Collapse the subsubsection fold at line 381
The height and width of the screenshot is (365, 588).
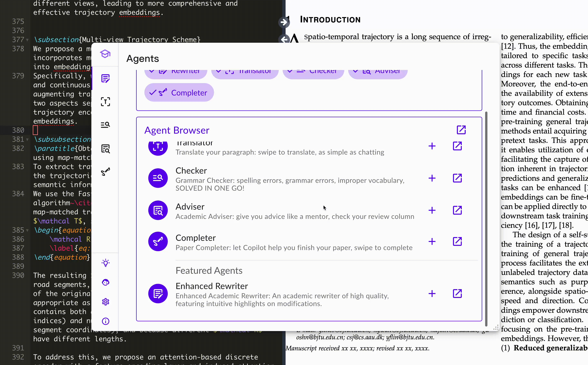click(27, 140)
